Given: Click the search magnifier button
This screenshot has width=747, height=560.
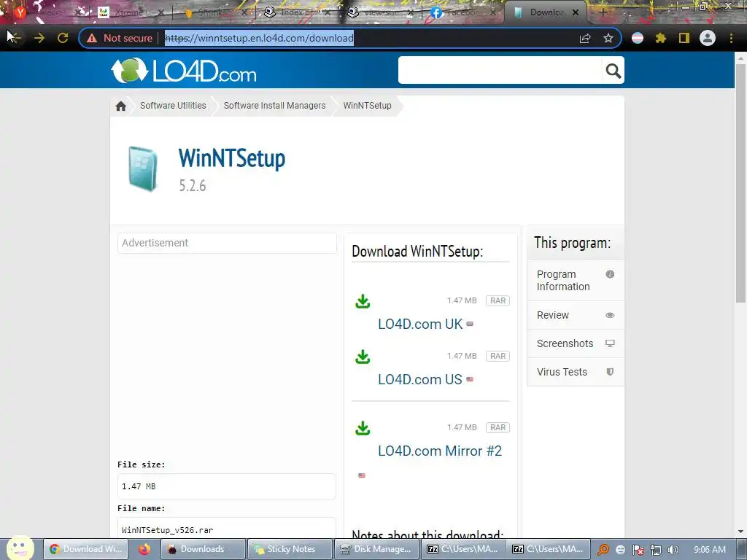Looking at the screenshot, I should (613, 71).
